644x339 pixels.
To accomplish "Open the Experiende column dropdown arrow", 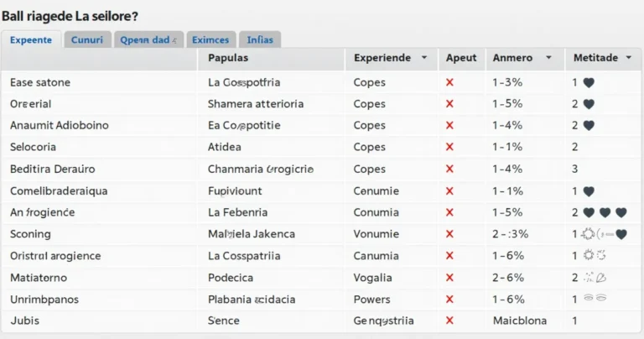I will point(424,58).
